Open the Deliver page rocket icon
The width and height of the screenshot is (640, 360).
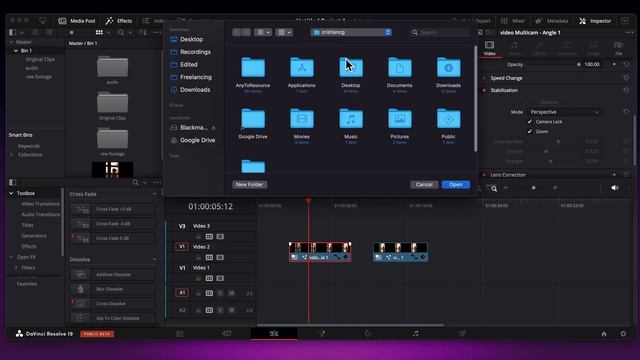click(x=462, y=333)
